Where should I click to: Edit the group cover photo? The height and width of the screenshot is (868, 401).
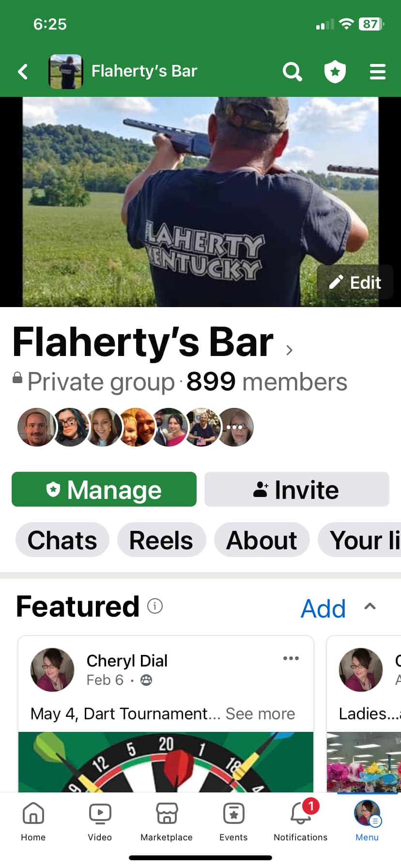[x=355, y=282]
